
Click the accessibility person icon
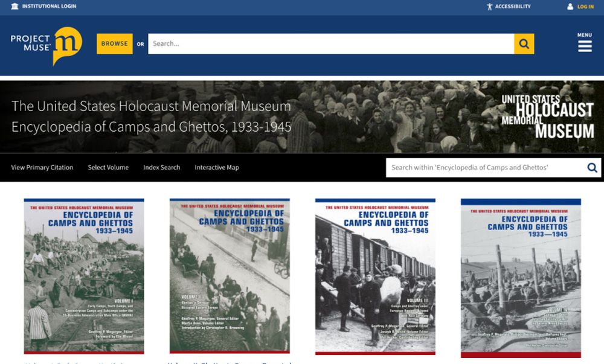pyautogui.click(x=489, y=7)
